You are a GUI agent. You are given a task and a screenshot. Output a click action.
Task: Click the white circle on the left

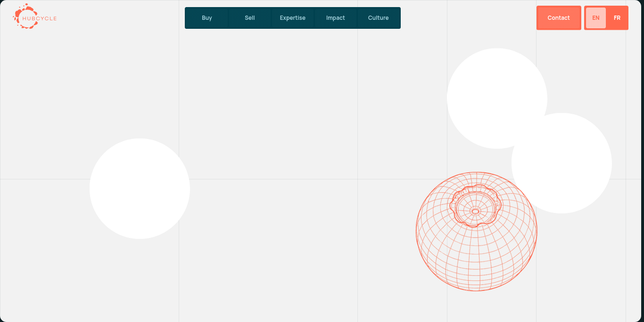click(x=140, y=189)
